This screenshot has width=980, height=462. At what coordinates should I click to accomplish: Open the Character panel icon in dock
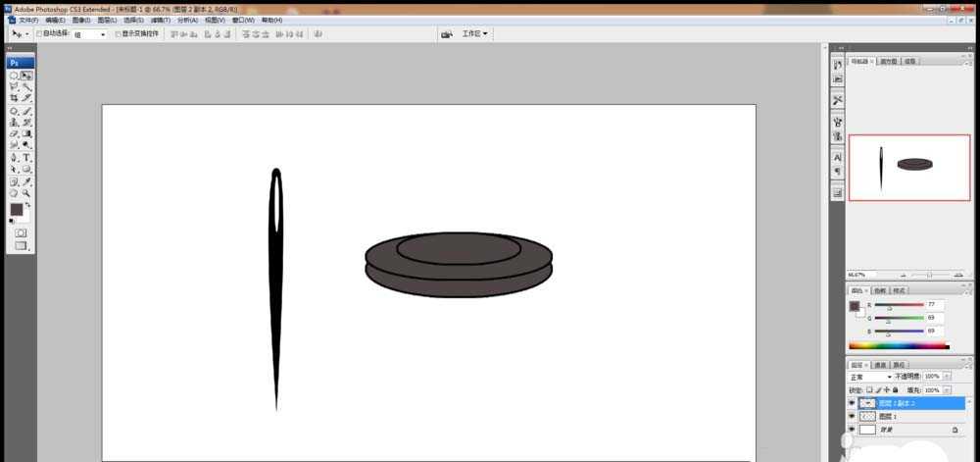point(838,157)
